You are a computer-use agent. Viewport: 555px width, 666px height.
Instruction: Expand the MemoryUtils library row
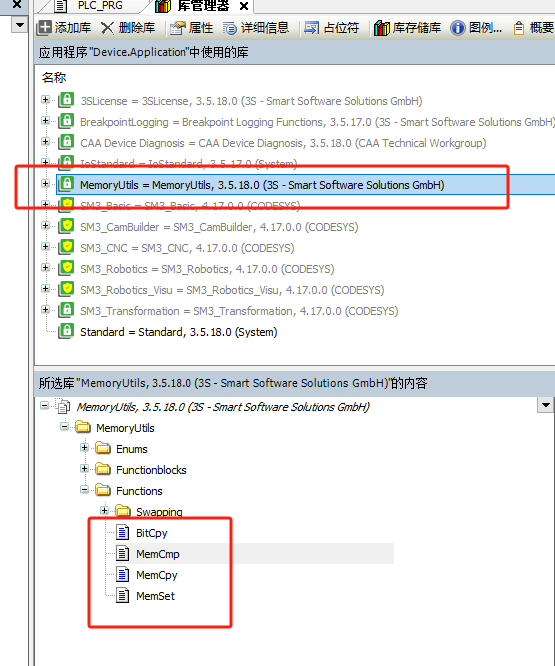tap(45, 183)
